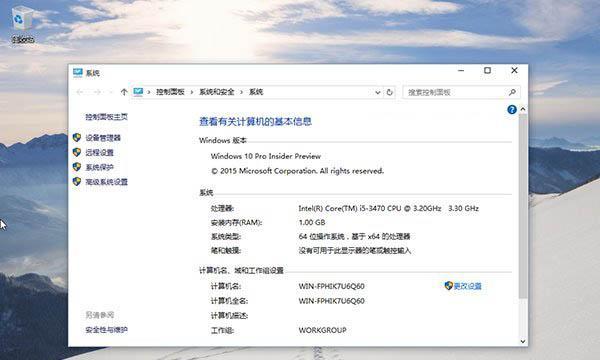Click 更改设置 link

(468, 286)
